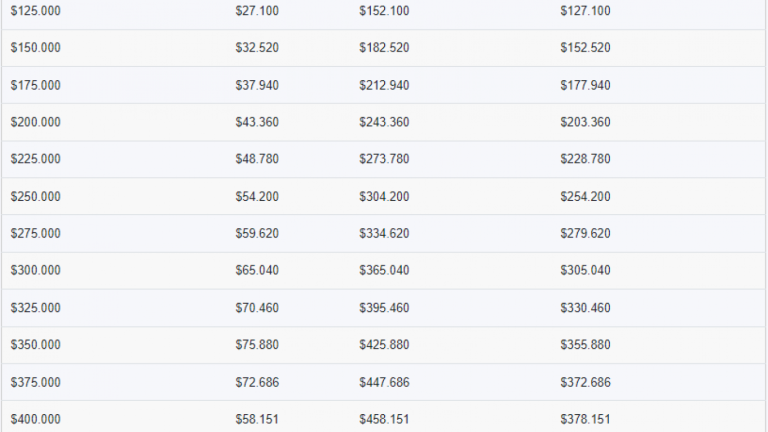Click the $212.940 value

pyautogui.click(x=384, y=85)
